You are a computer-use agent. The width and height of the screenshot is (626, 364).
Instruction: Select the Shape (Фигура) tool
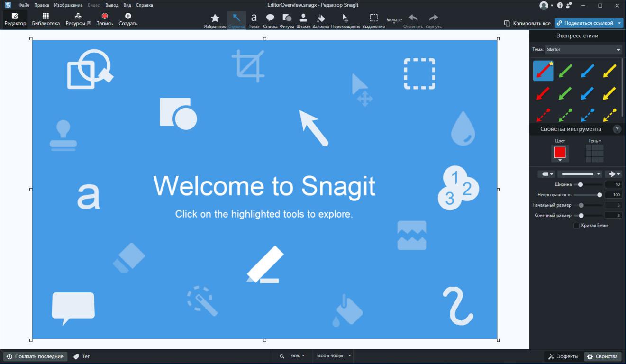pyautogui.click(x=287, y=20)
